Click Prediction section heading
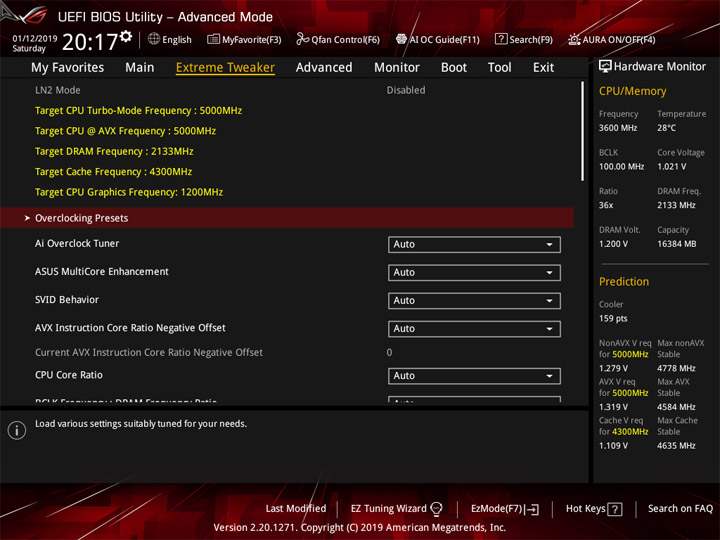This screenshot has width=720, height=540. pos(624,281)
